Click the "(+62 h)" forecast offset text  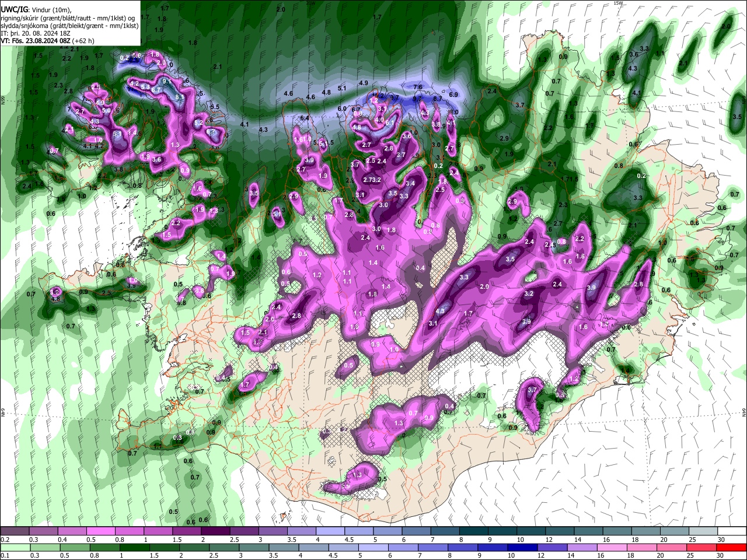[x=85, y=41]
